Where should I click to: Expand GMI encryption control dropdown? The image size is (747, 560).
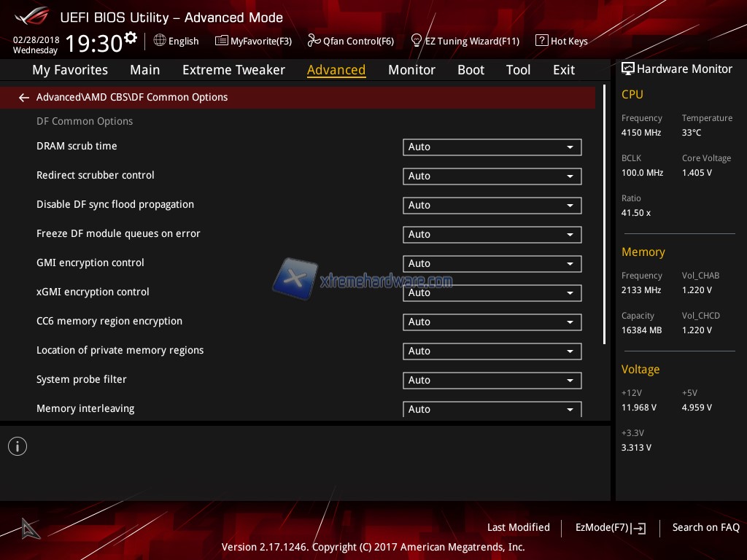(492, 264)
